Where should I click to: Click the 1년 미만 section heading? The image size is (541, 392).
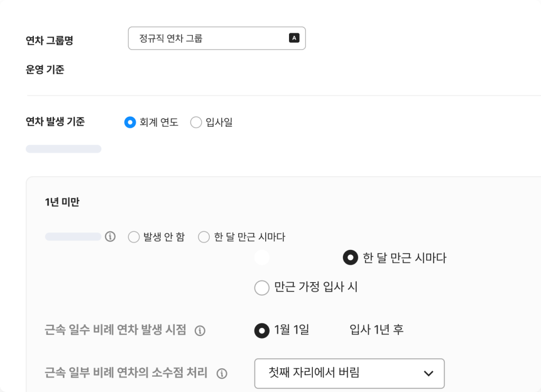[62, 202]
